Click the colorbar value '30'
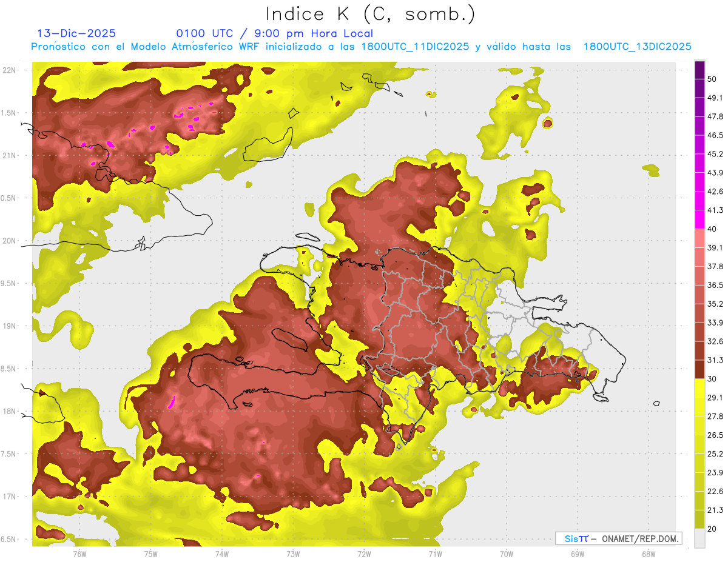Image resolution: width=728 pixels, height=562 pixels. click(x=712, y=379)
